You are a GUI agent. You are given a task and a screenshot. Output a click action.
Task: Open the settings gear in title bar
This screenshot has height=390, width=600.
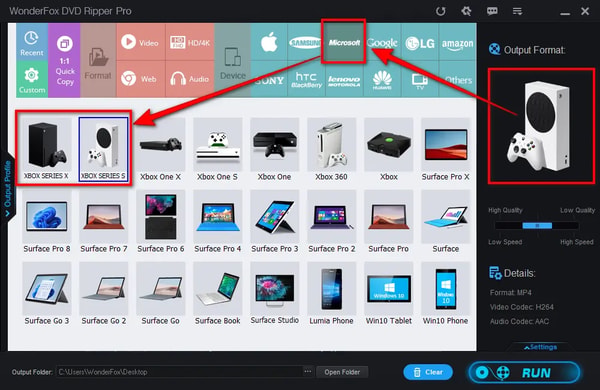(x=466, y=11)
